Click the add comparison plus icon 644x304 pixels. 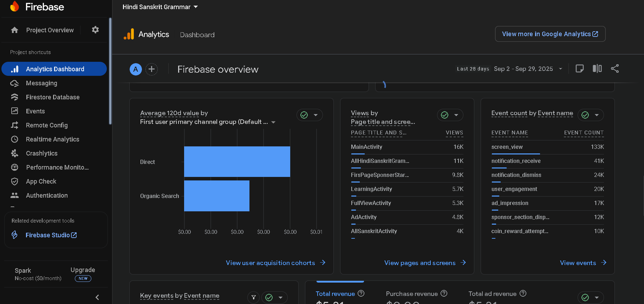click(x=151, y=69)
